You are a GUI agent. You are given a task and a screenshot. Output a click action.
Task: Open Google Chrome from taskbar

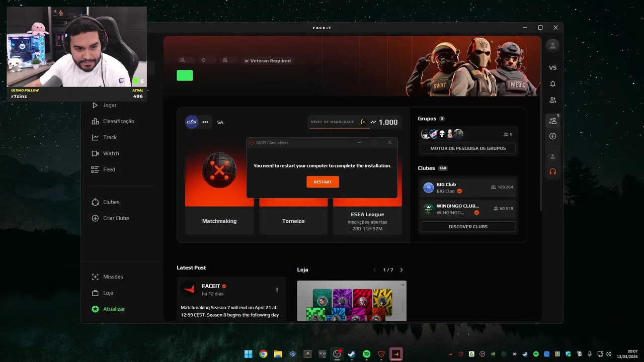[263, 354]
